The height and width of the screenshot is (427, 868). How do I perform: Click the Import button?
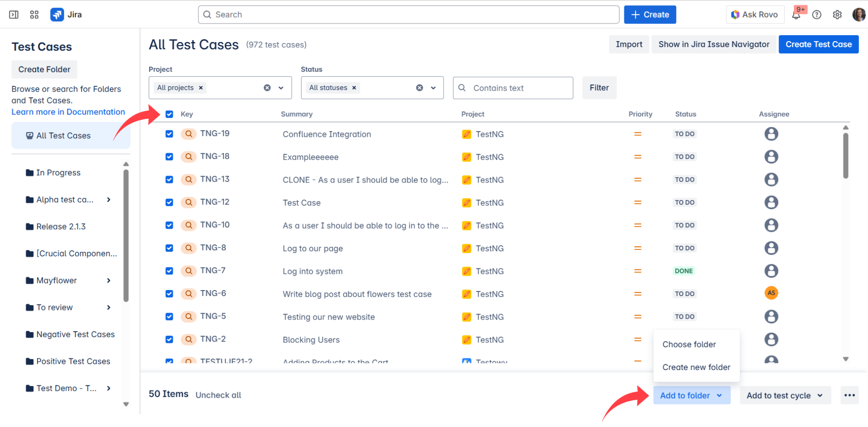click(629, 44)
